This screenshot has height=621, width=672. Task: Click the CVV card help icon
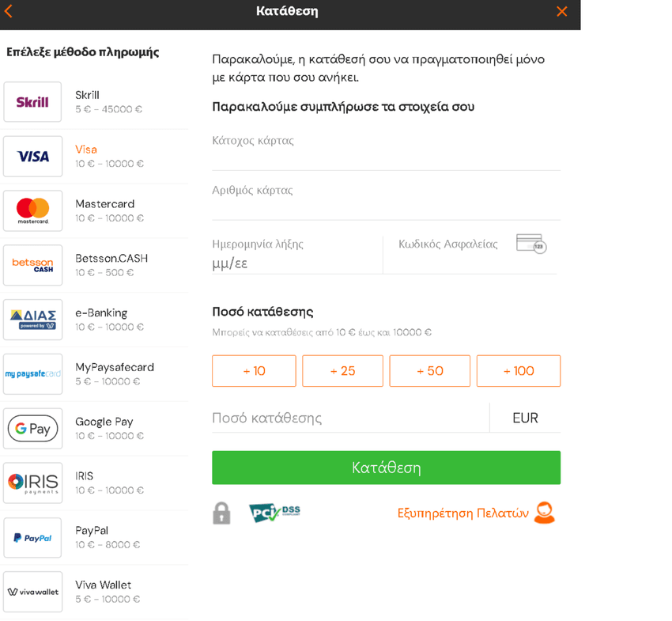pyautogui.click(x=531, y=244)
